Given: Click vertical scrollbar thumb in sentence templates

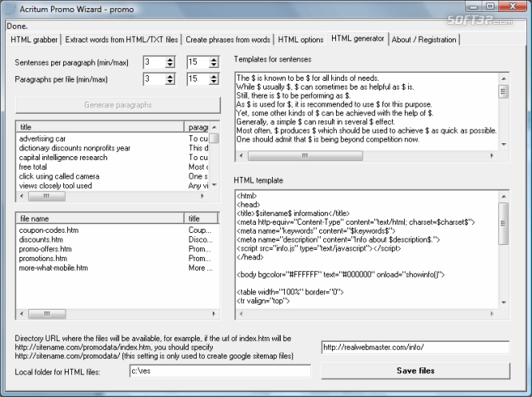Looking at the screenshot, I should point(504,91).
